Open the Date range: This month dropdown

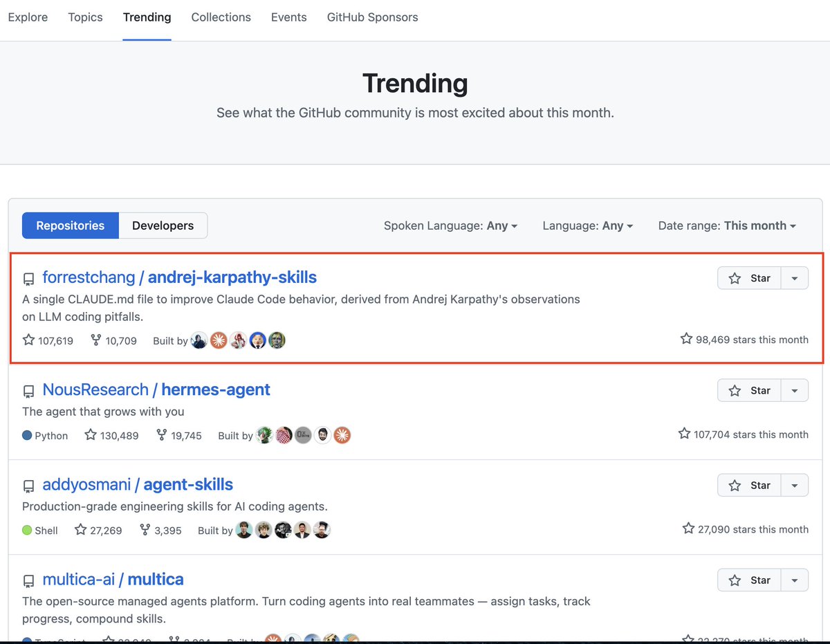(x=727, y=226)
